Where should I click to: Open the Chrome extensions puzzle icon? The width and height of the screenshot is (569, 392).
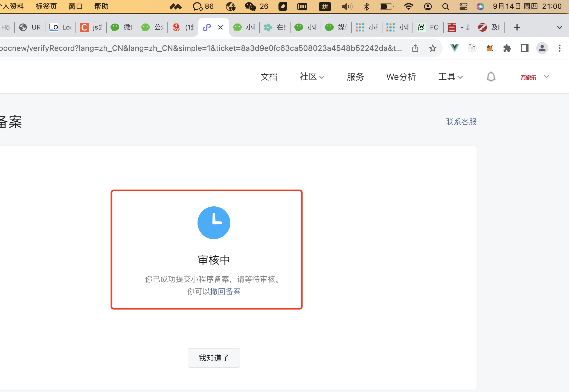[x=507, y=48]
